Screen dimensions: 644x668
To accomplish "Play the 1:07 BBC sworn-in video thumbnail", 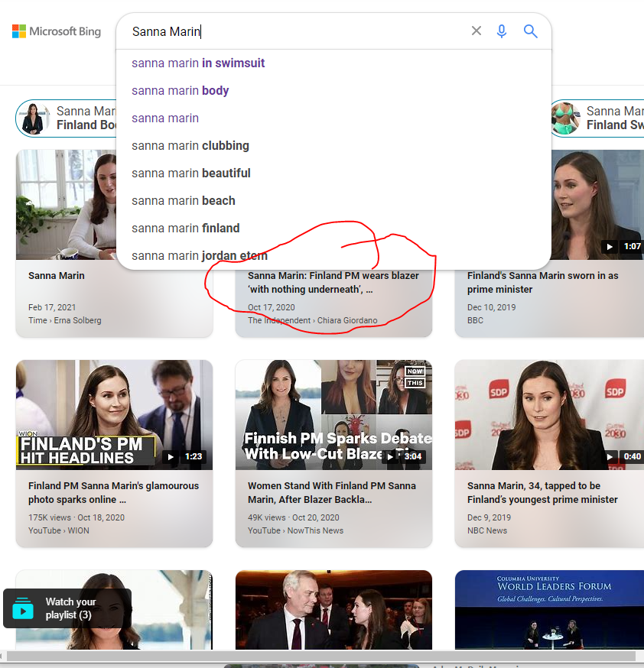I will (597, 205).
